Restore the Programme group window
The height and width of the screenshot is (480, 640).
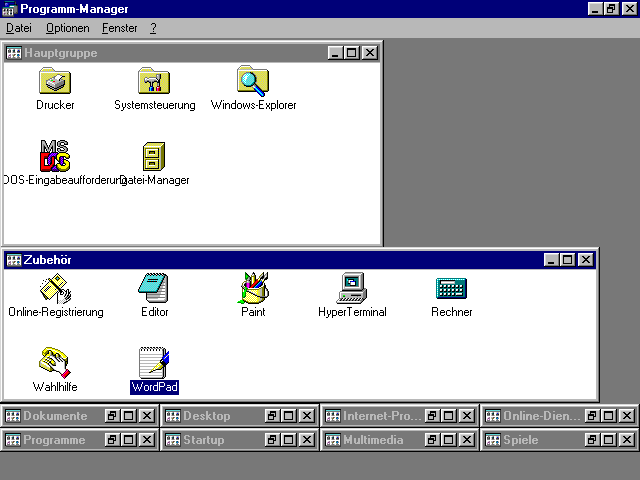[x=111, y=440]
